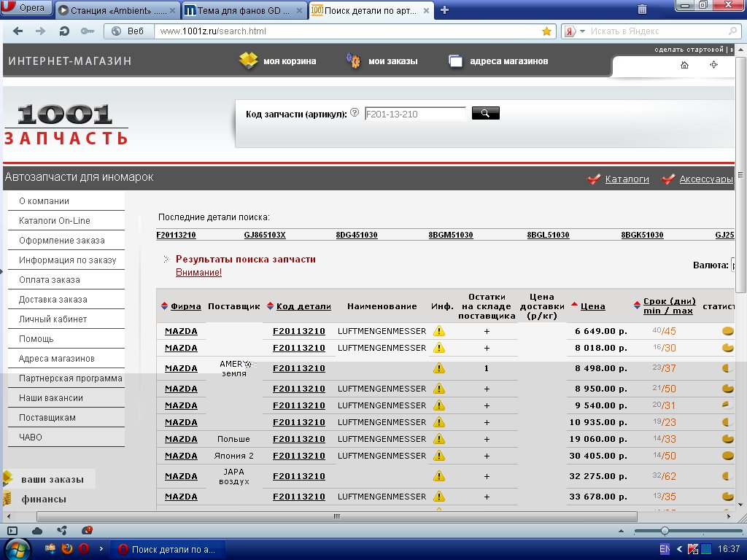The width and height of the screenshot is (747, 560).
Task: Click the финансы sidebar heading
Action: pyautogui.click(x=44, y=499)
